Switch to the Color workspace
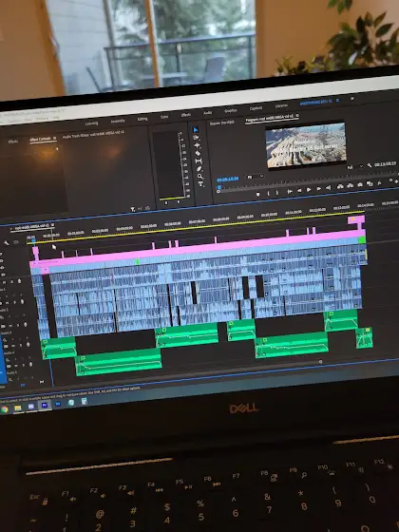This screenshot has width=399, height=532. tap(164, 117)
